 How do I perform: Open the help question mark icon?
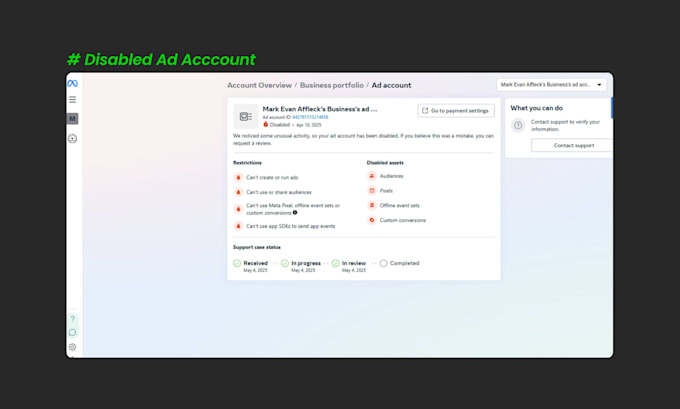point(72,319)
